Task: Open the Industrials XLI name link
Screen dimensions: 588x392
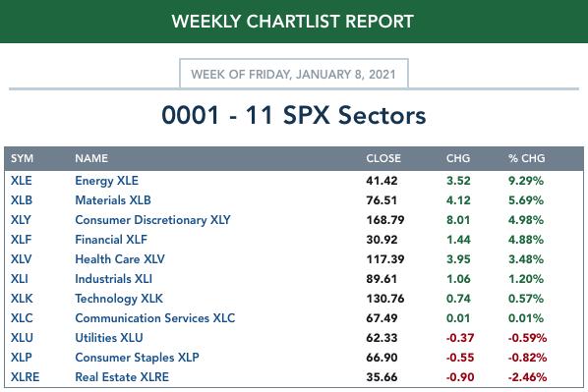Action: (x=114, y=279)
